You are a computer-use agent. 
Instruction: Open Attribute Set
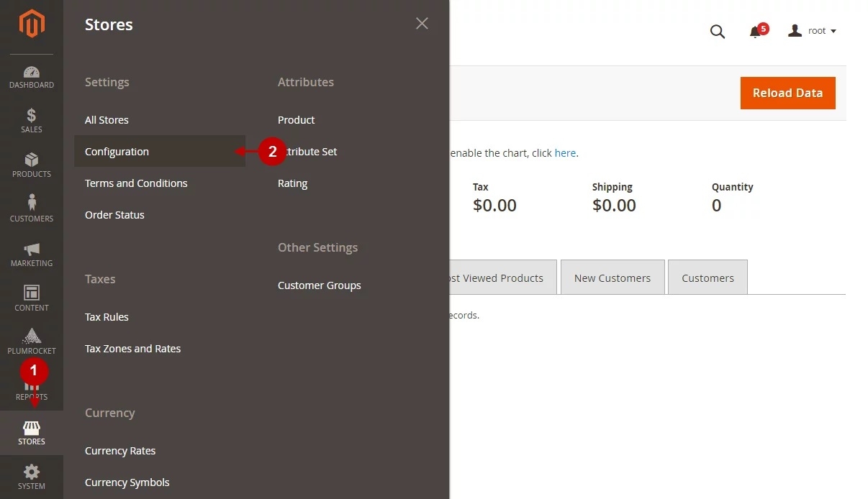tap(307, 152)
